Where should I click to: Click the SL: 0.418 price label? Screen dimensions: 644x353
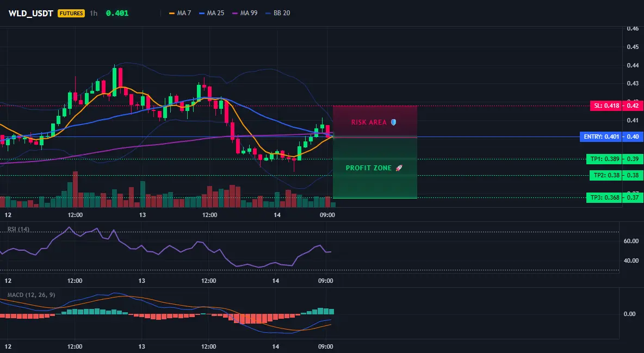coord(606,106)
